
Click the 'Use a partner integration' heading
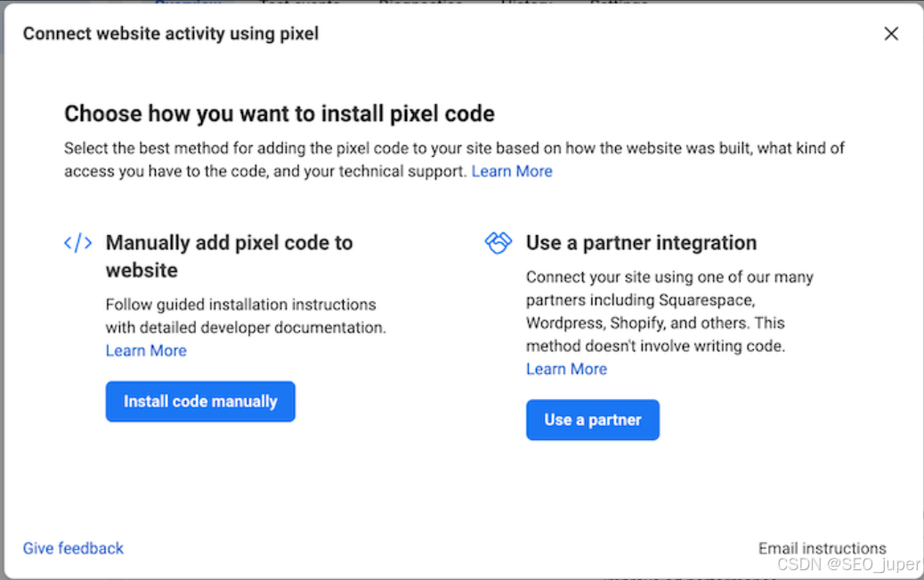point(641,242)
